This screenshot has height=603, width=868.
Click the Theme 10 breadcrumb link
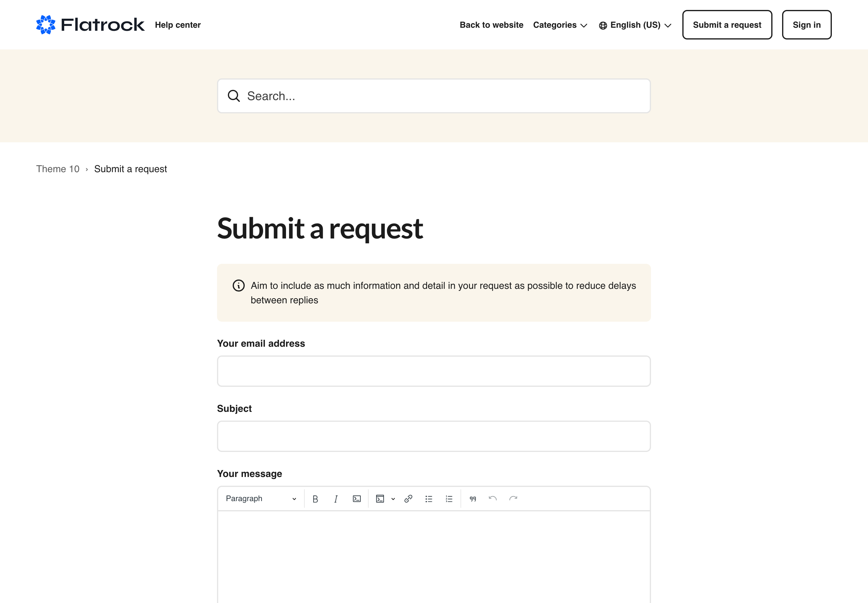[x=58, y=169]
